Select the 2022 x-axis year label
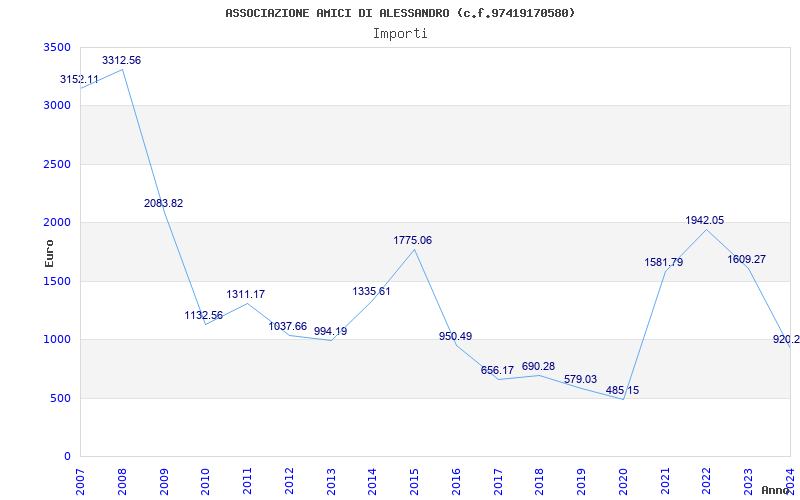Viewport: 800px width, 500px height. pyautogui.click(x=707, y=482)
